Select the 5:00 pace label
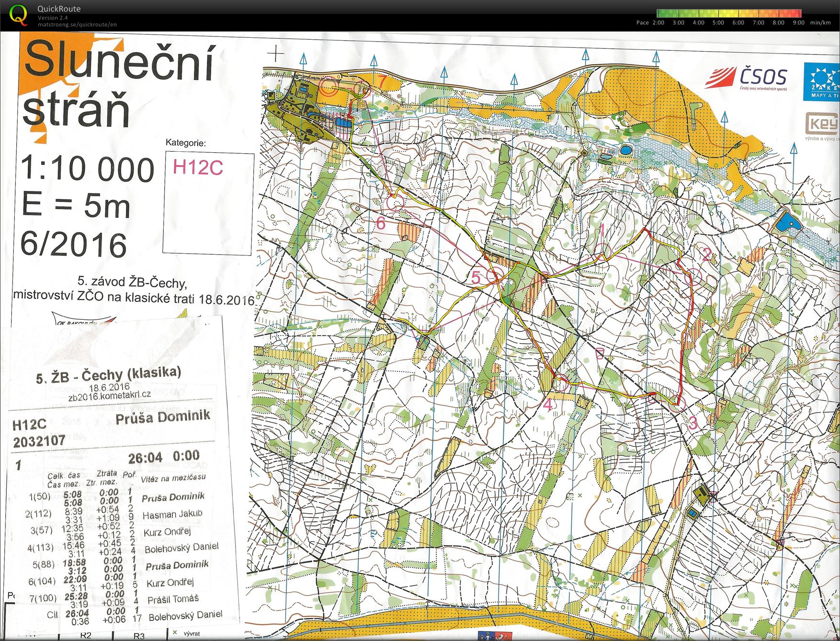Viewport: 840px width, 641px height. 718,22
